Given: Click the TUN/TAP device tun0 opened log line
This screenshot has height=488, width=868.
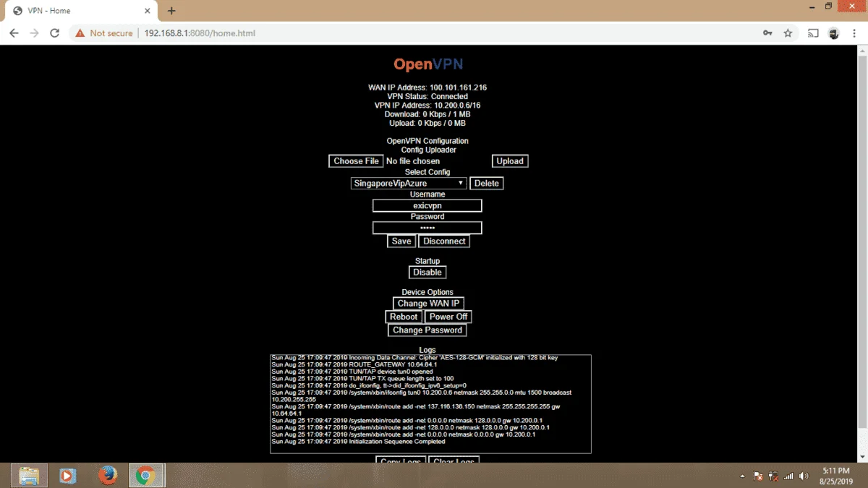Looking at the screenshot, I should click(352, 372).
